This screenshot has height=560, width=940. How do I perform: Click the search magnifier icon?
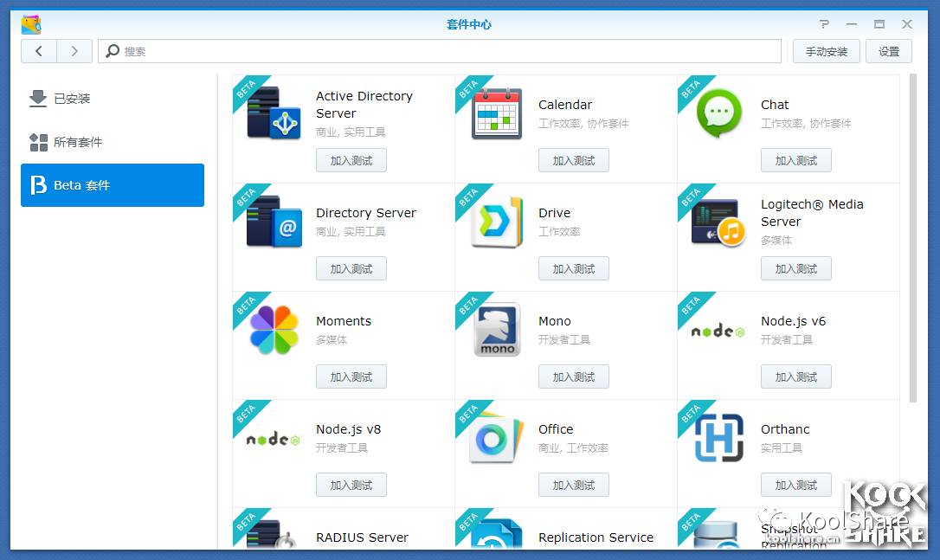click(x=113, y=51)
